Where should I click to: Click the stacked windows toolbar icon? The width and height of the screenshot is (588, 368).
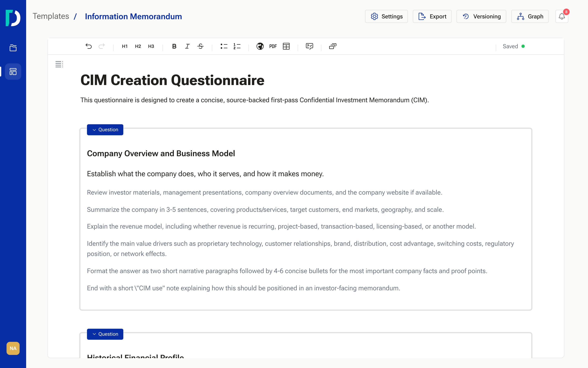(333, 46)
